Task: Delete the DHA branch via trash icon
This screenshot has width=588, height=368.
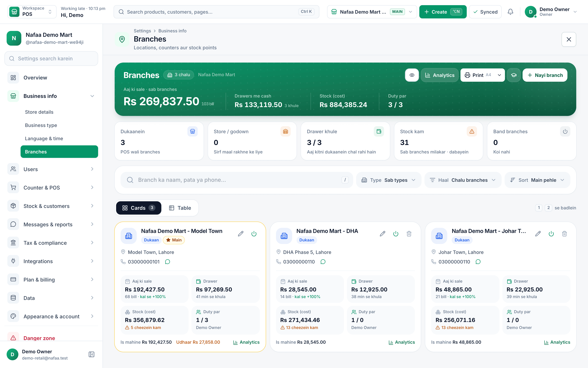Action: click(409, 234)
